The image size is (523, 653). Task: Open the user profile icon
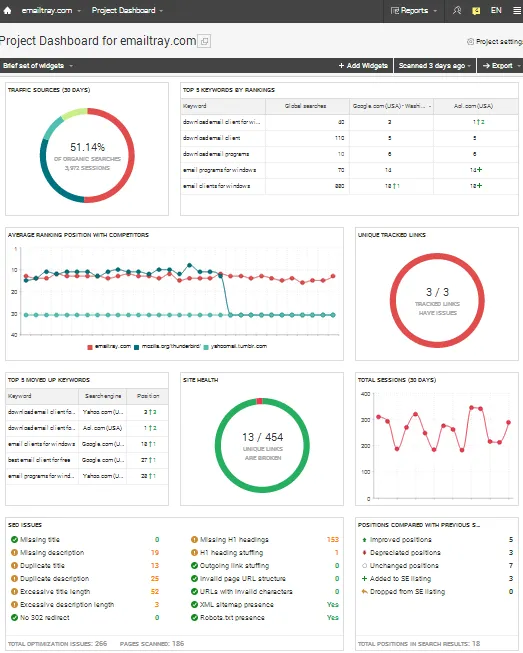pos(457,11)
